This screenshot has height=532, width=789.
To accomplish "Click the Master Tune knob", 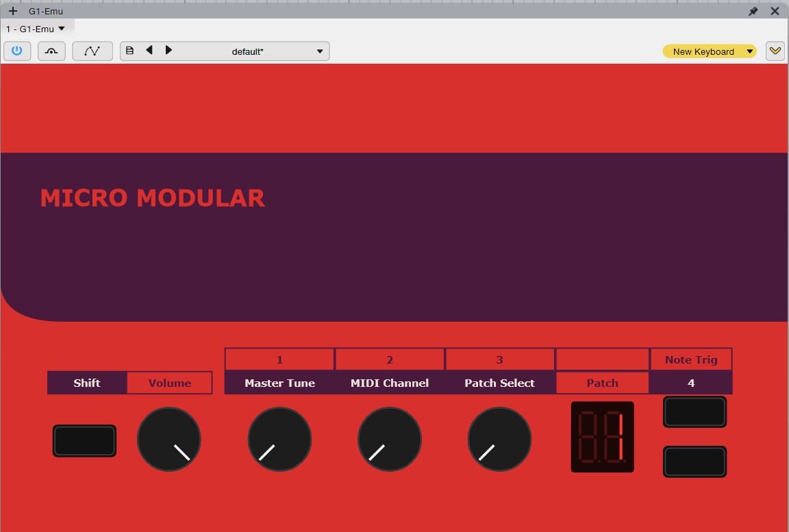I will (279, 439).
